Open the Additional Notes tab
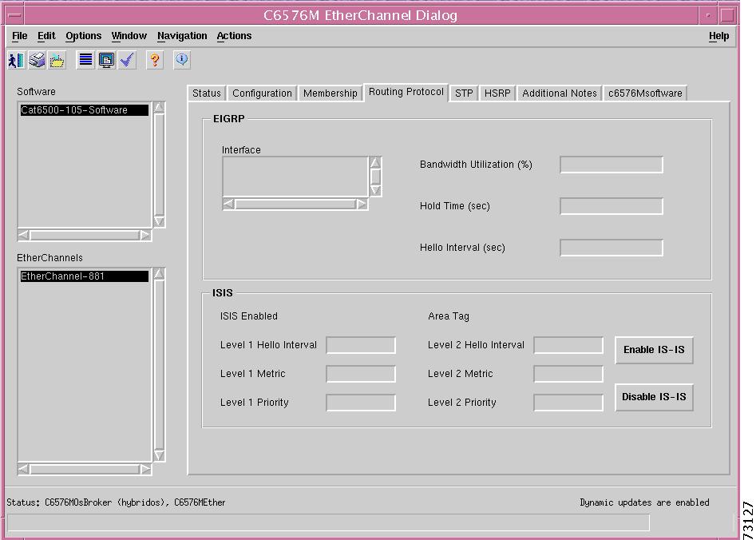Screen dimensions: 756x540 tap(560, 93)
